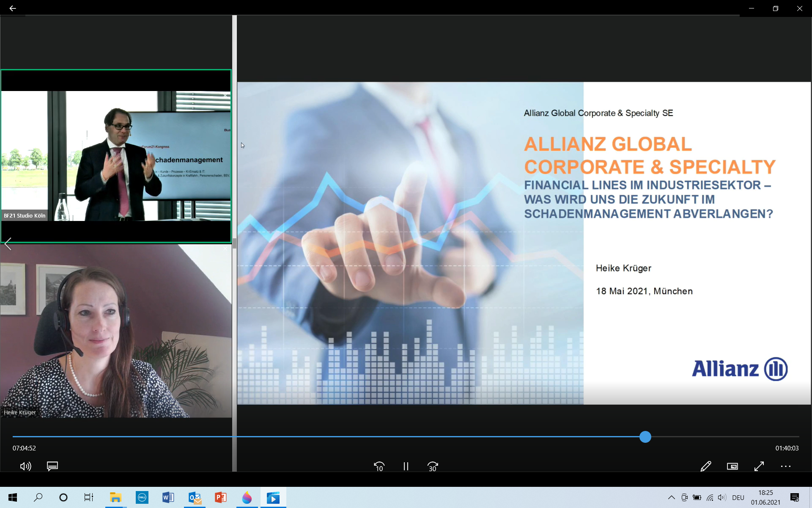Open the edit pencil tool
This screenshot has width=812, height=508.
[705, 466]
